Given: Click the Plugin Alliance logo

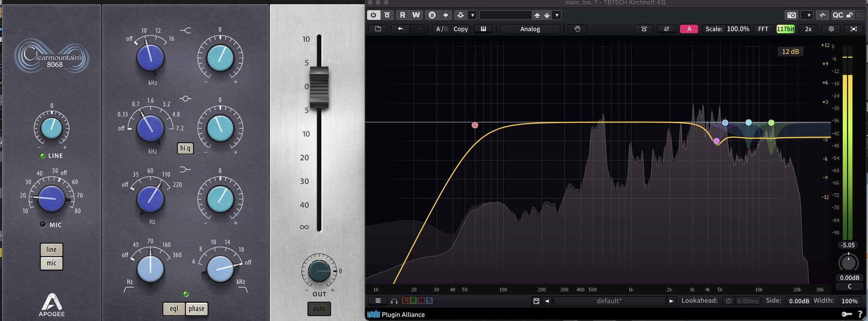Looking at the screenshot, I should click(396, 314).
